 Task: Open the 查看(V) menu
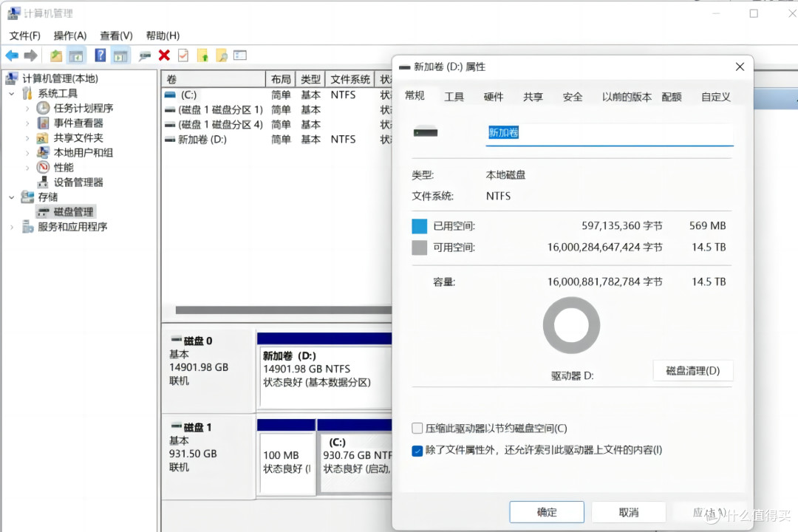pos(116,35)
